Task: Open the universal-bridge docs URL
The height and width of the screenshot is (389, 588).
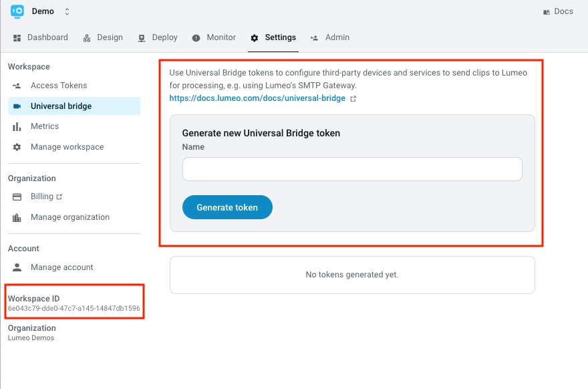Action: tap(257, 98)
